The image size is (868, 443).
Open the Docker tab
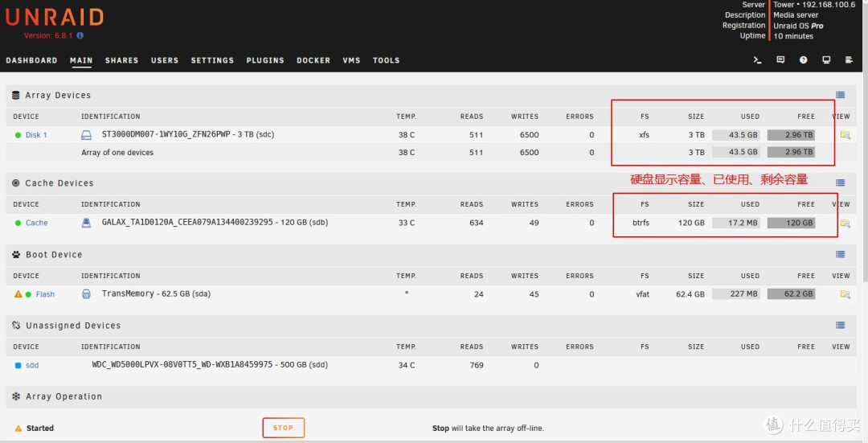click(x=313, y=60)
